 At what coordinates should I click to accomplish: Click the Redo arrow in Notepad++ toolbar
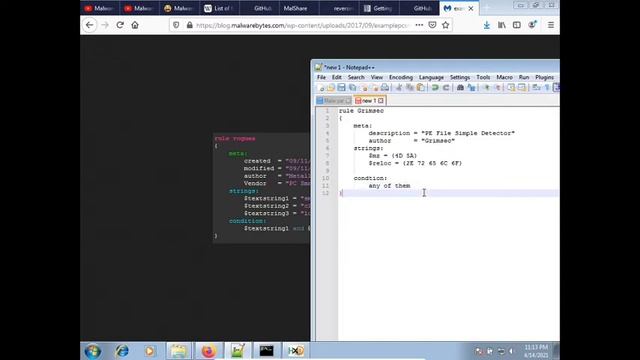pyautogui.click(x=446, y=87)
